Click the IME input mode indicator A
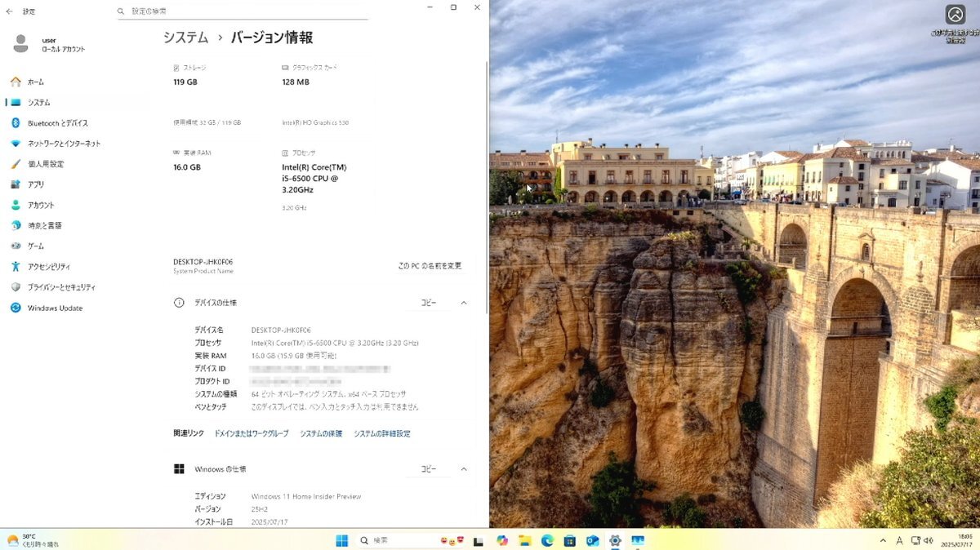Image resolution: width=980 pixels, height=550 pixels. click(899, 540)
